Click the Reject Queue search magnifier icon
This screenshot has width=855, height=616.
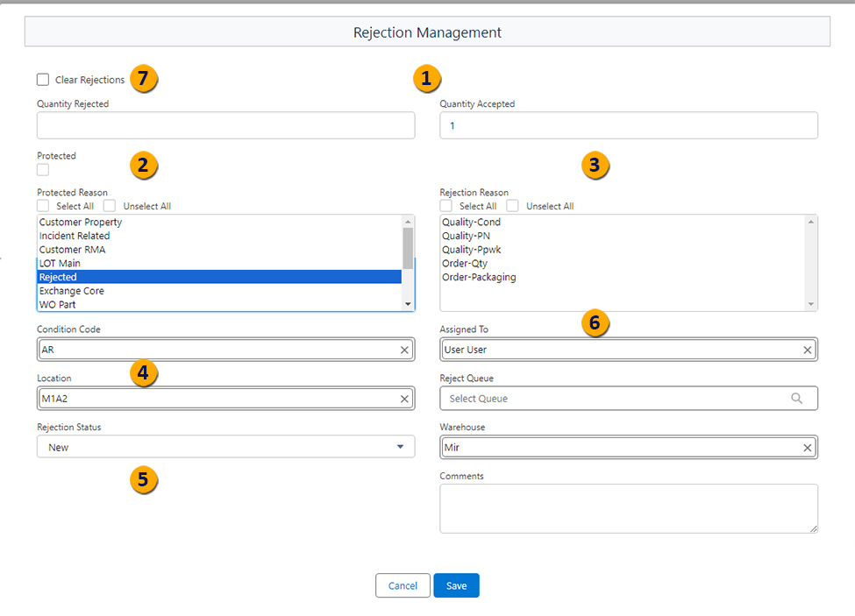point(796,398)
